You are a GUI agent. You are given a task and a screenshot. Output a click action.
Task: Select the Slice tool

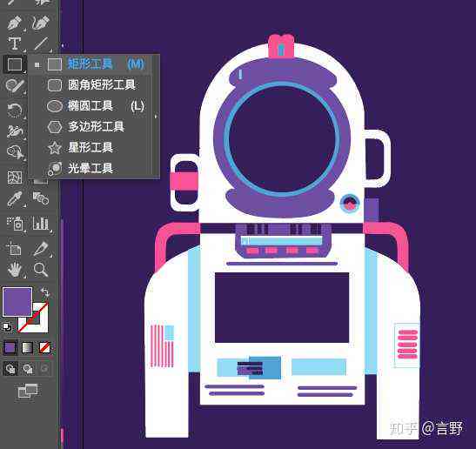tap(41, 248)
